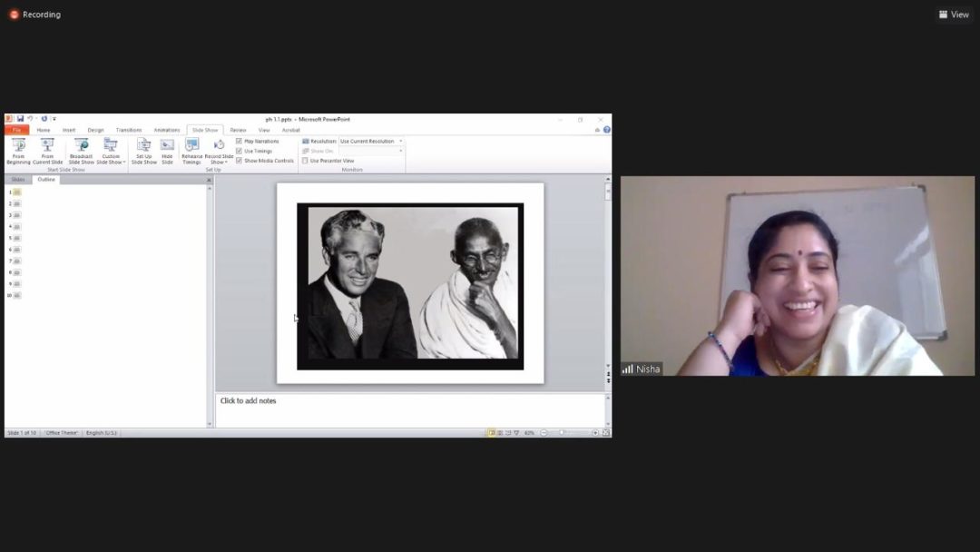
Task: Select slide 6 icon in outline
Action: pos(17,250)
